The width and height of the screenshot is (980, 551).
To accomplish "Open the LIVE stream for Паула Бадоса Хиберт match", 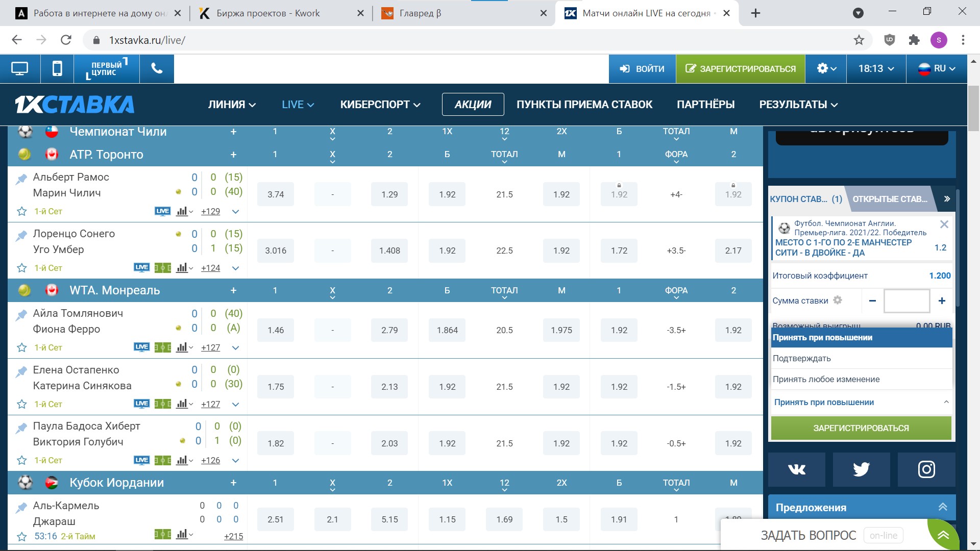I will click(141, 460).
